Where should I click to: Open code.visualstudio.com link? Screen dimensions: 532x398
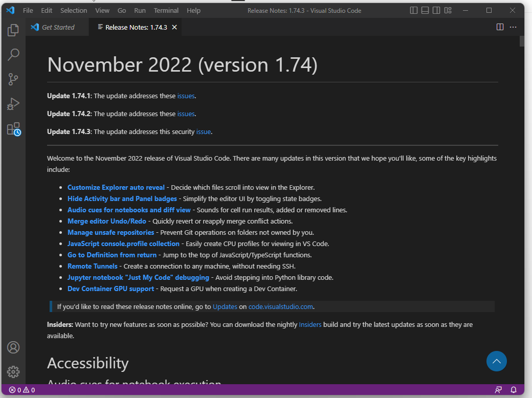tap(281, 307)
